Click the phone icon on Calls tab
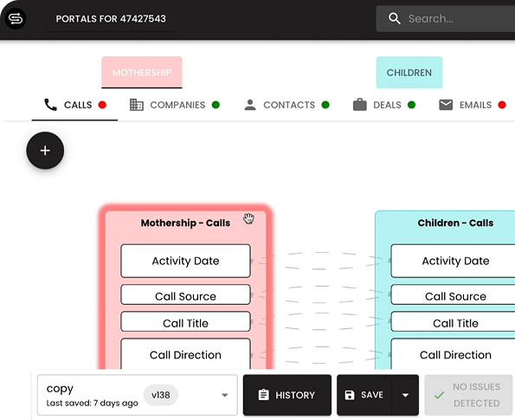This screenshot has height=420, width=515. 50,105
